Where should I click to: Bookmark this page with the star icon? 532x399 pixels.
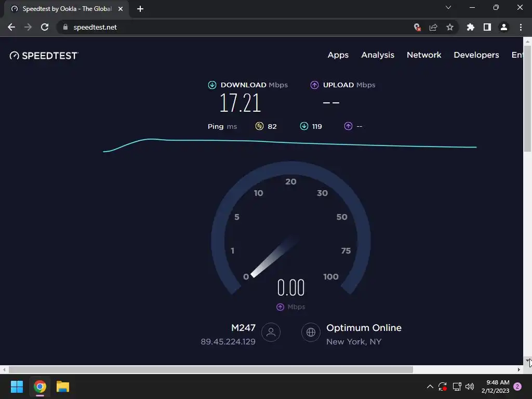pyautogui.click(x=450, y=27)
